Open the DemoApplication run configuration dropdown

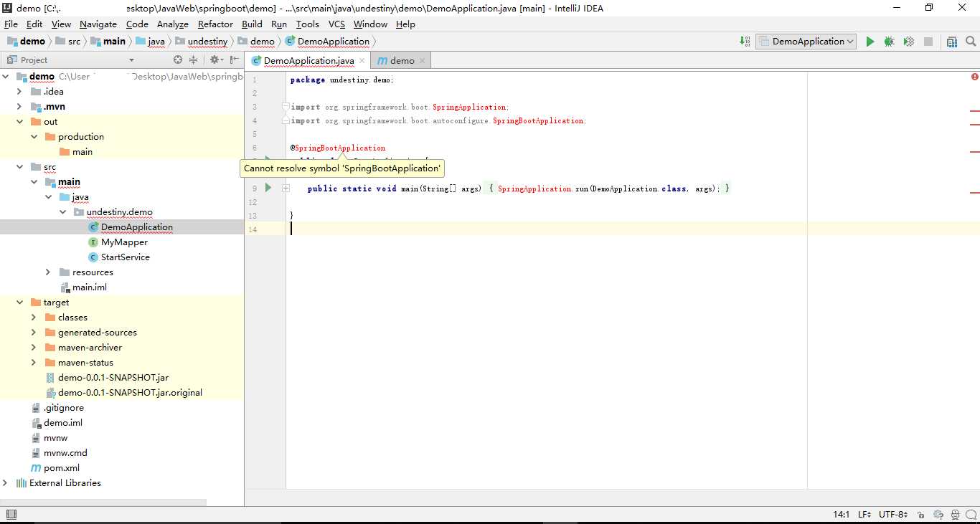[x=806, y=42]
